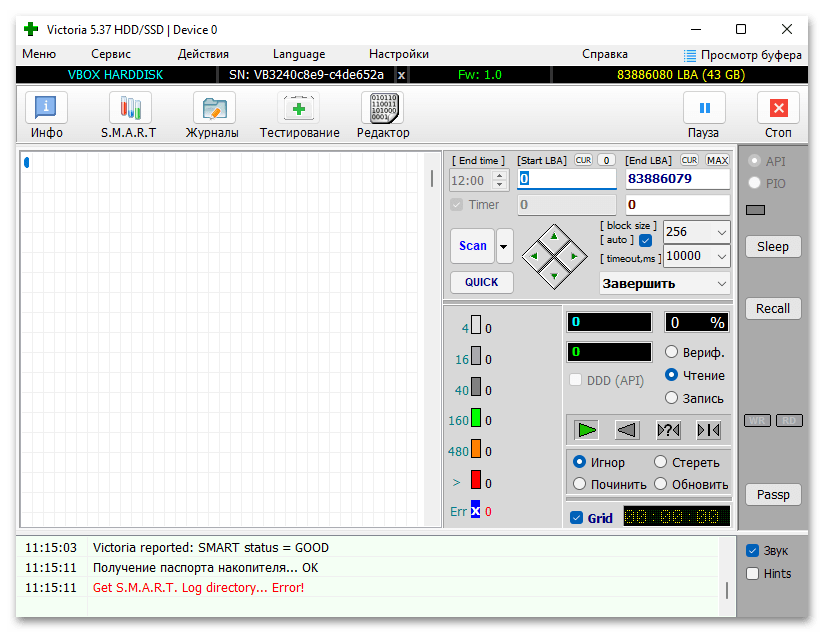Start scan with green play arrow

coord(586,430)
